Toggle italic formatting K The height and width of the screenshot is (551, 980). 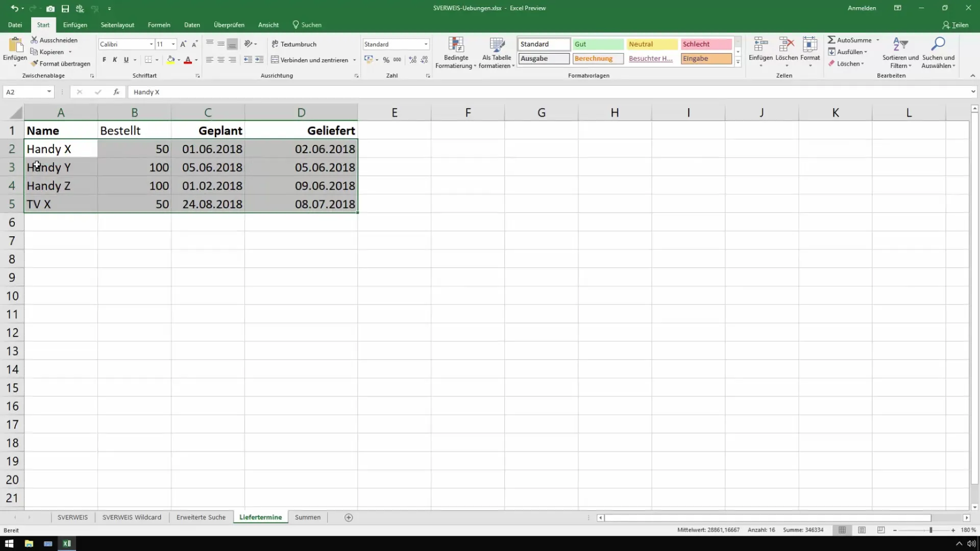115,60
